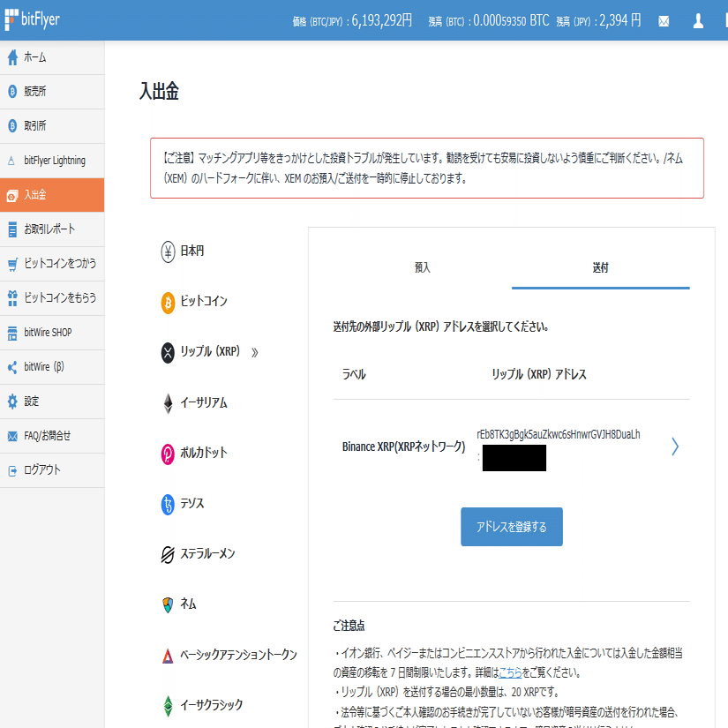This screenshot has height=728, width=728.
Task: Click the double chevron next to リップル (XRP)
Action: click(254, 353)
